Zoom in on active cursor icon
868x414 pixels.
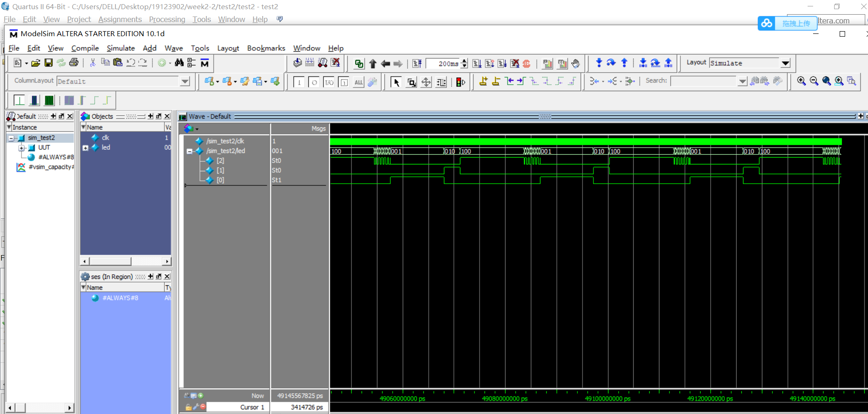point(839,81)
